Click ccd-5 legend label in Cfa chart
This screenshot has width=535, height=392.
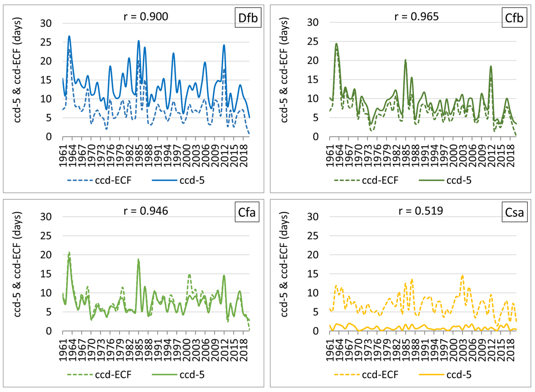[x=192, y=375]
